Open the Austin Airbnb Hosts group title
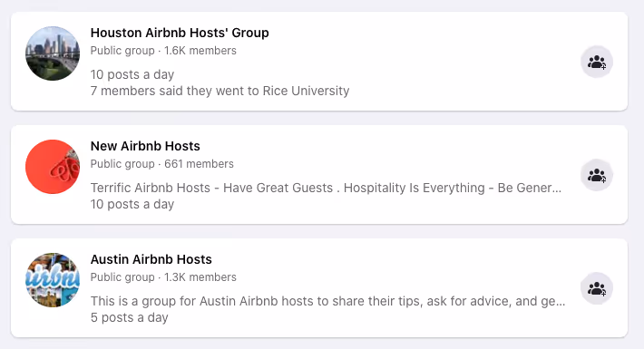 [151, 259]
